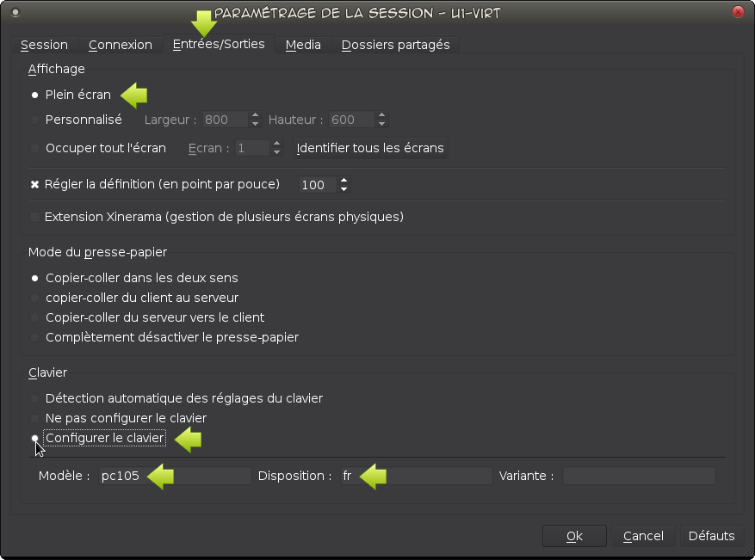Close the session settings dialog
The image size is (755, 560).
coord(738,12)
